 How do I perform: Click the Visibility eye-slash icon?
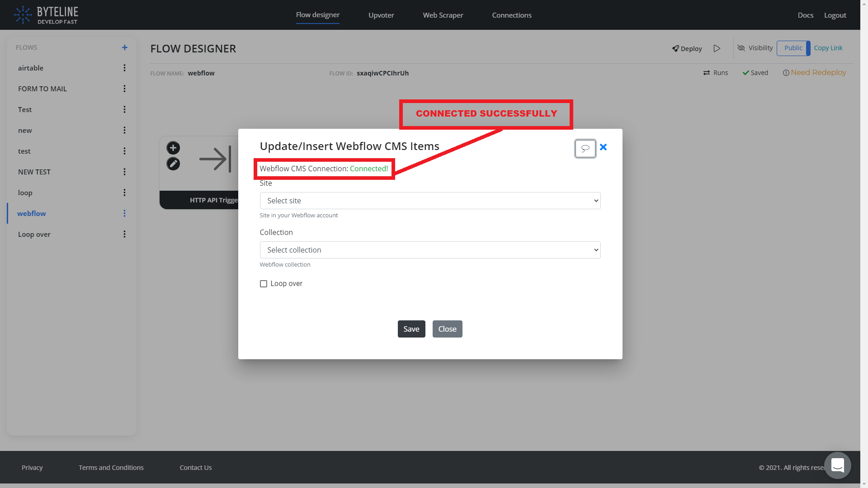click(x=741, y=48)
